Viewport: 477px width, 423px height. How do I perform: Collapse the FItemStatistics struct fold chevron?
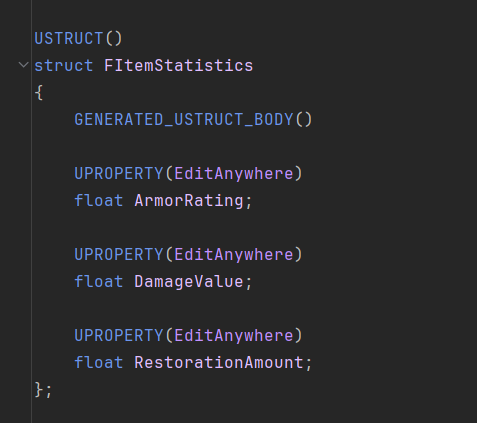click(x=23, y=64)
